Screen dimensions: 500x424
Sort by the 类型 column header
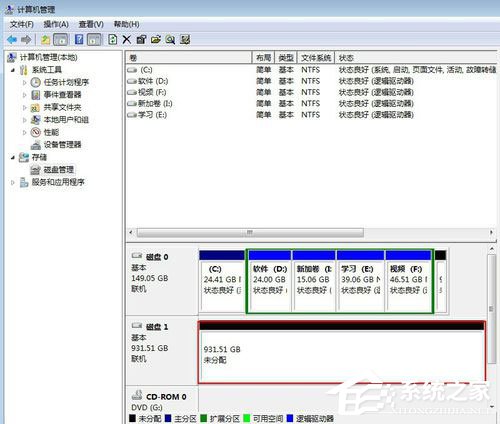point(286,58)
